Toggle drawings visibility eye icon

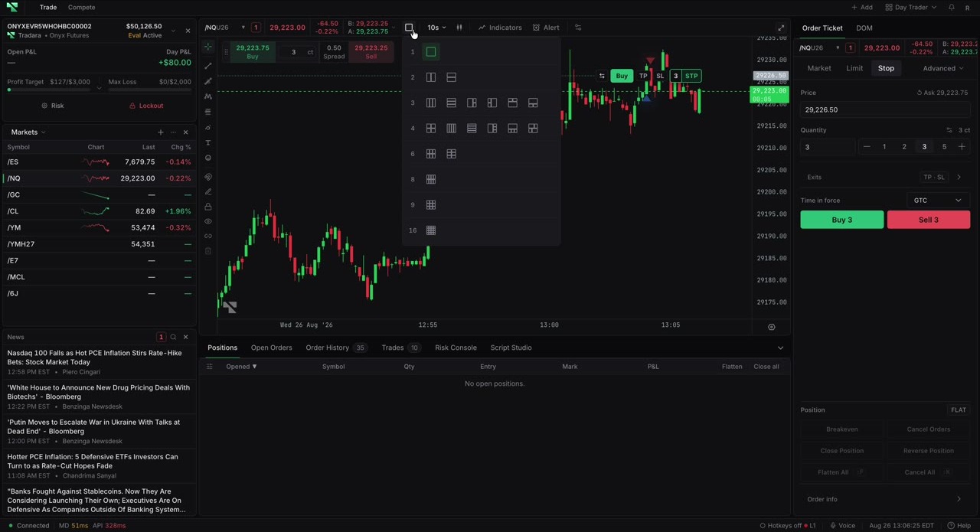pyautogui.click(x=207, y=221)
